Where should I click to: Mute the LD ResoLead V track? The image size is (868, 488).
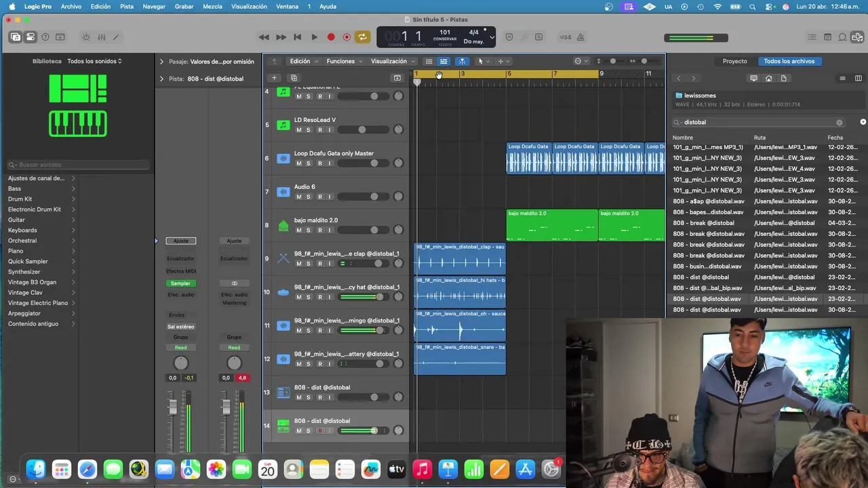298,129
